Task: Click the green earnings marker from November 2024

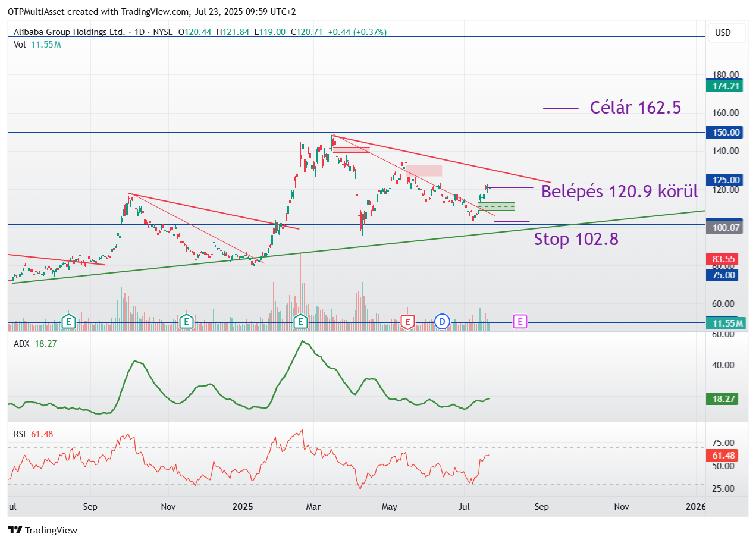Action: (187, 322)
